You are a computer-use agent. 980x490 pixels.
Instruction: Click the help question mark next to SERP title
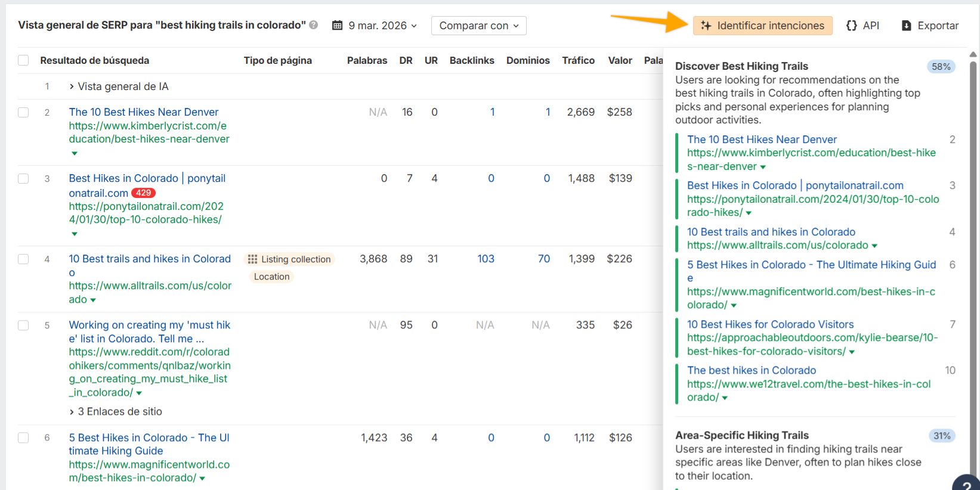(314, 25)
